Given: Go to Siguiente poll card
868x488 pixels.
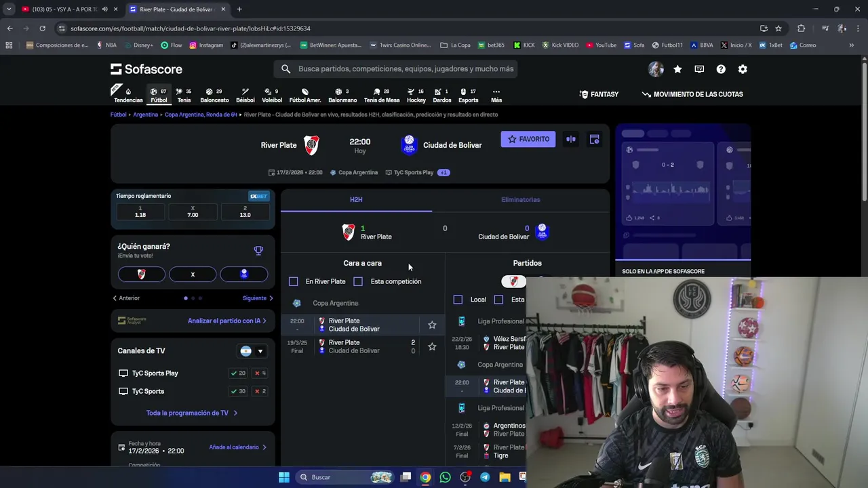Looking at the screenshot, I should tap(258, 298).
